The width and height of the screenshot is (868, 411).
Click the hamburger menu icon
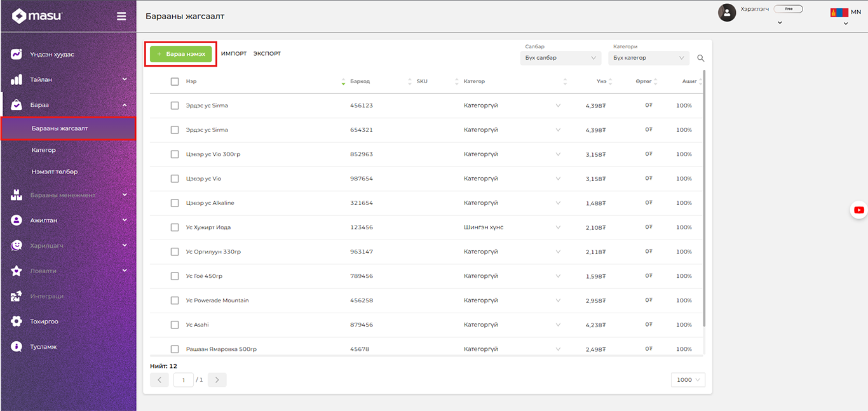click(121, 17)
